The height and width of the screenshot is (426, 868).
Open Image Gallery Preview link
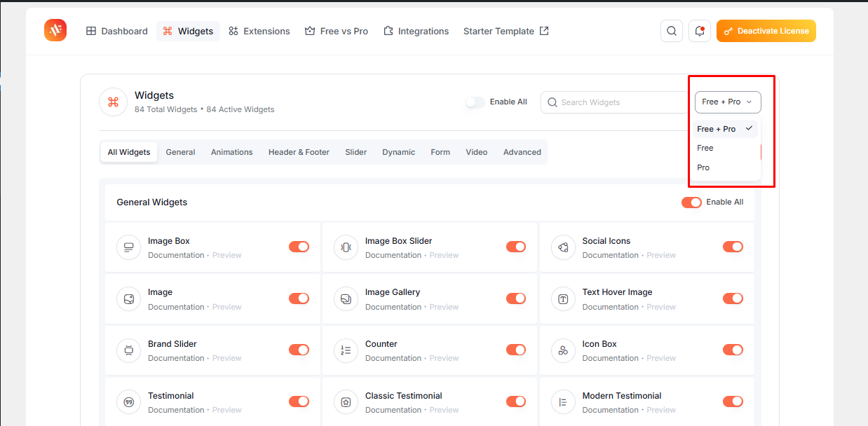tap(444, 307)
